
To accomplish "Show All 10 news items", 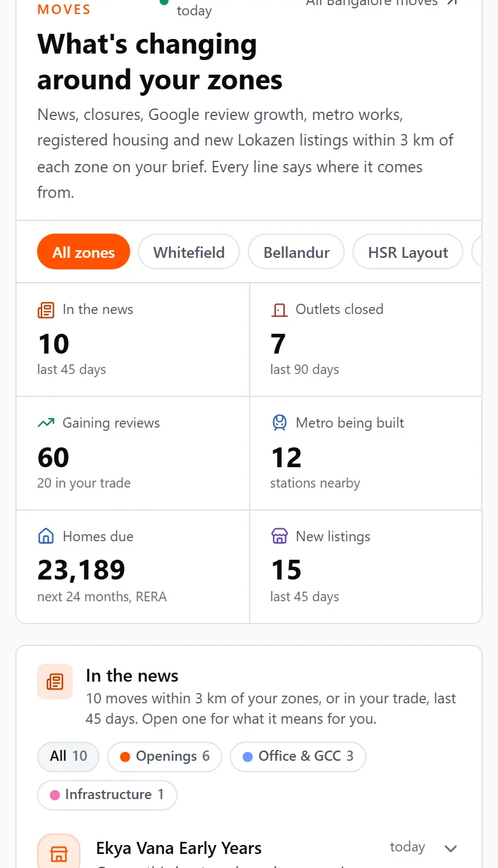I will [68, 756].
